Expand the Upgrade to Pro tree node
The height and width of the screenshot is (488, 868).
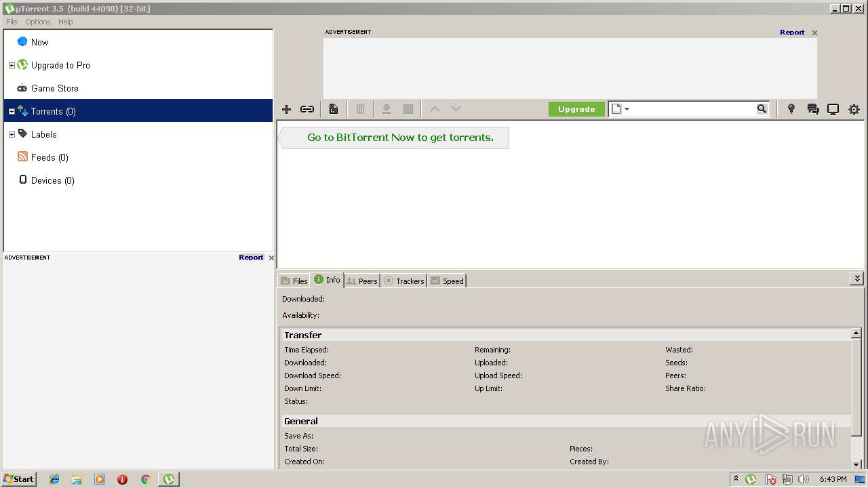(x=12, y=66)
